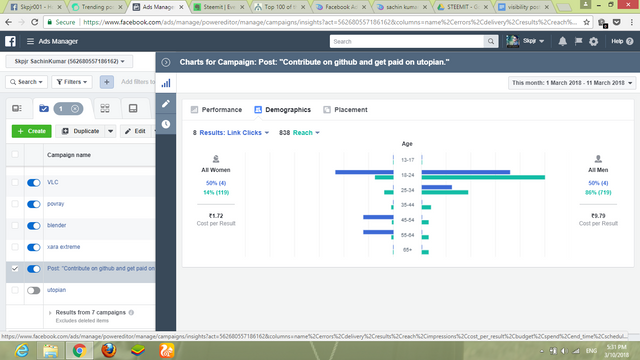Click the Ads Manager search field

pyautogui.click(x=407, y=41)
